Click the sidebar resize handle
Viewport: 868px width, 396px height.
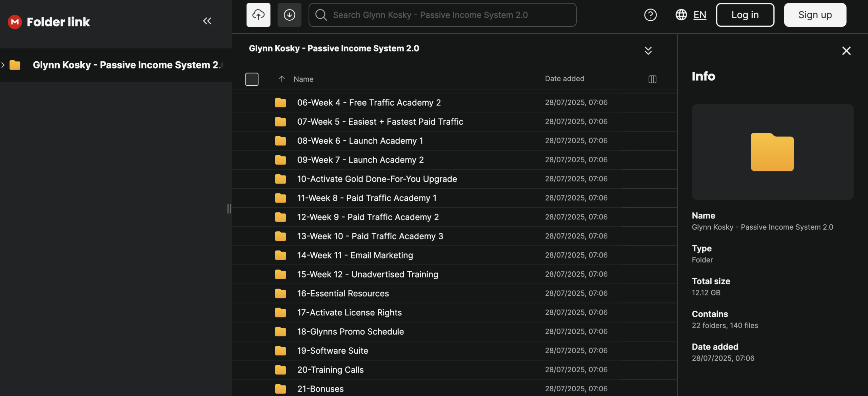[229, 209]
